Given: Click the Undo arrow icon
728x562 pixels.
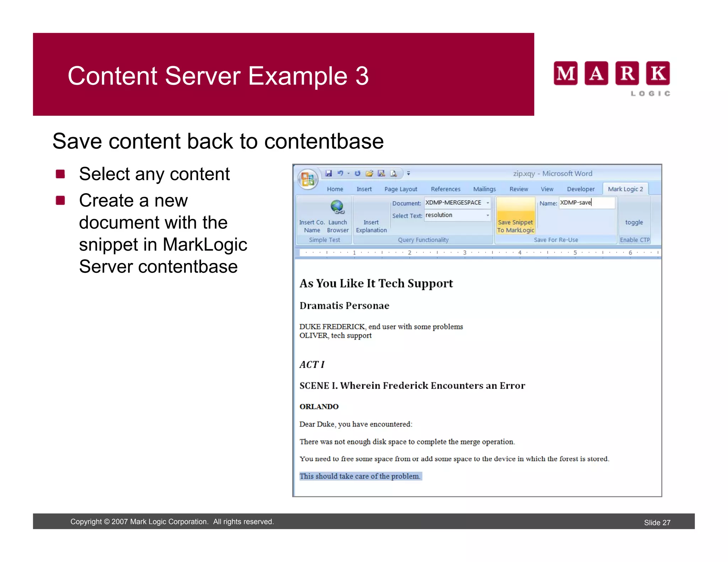Looking at the screenshot, I should click(340, 173).
